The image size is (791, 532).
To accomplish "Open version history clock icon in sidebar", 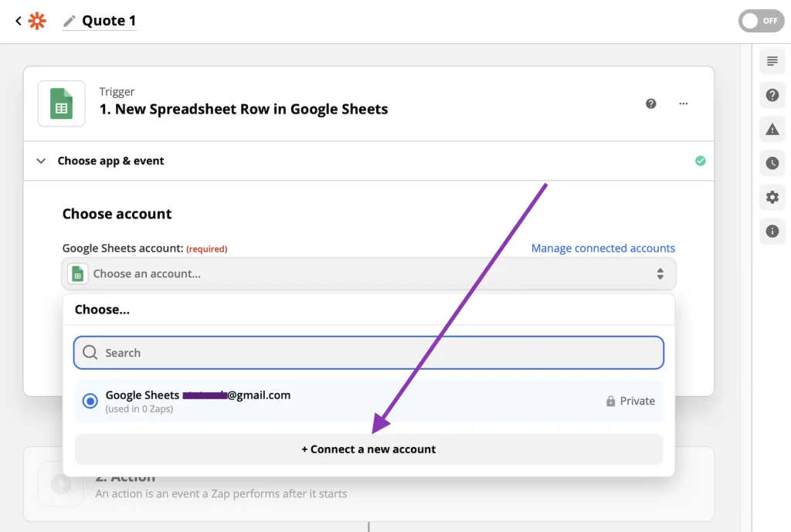I will coord(772,164).
